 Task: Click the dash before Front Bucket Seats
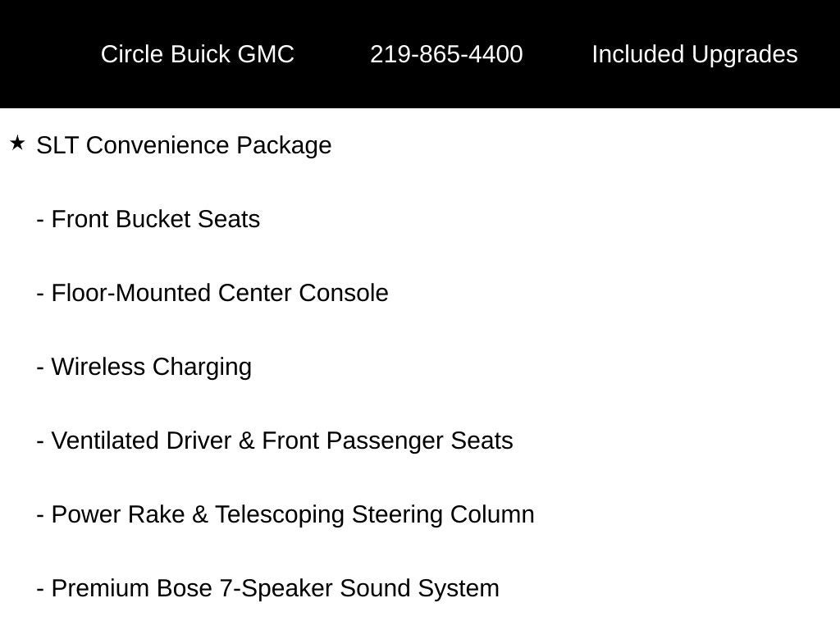point(40,220)
